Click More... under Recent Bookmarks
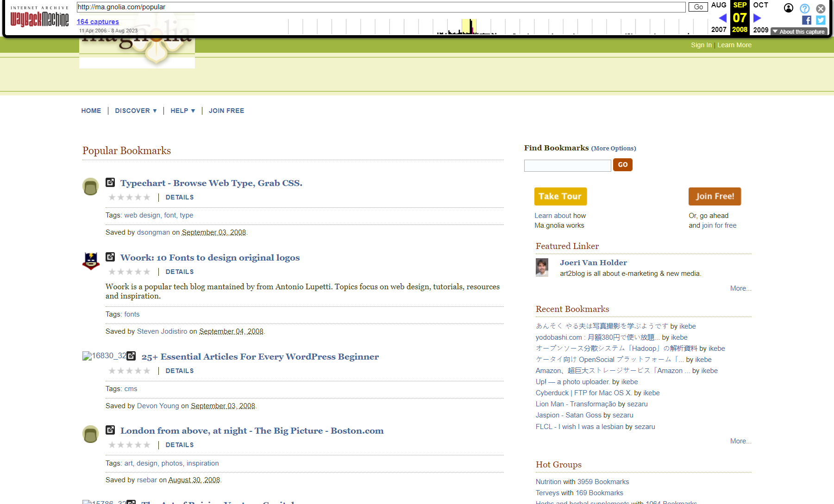 [x=741, y=441]
